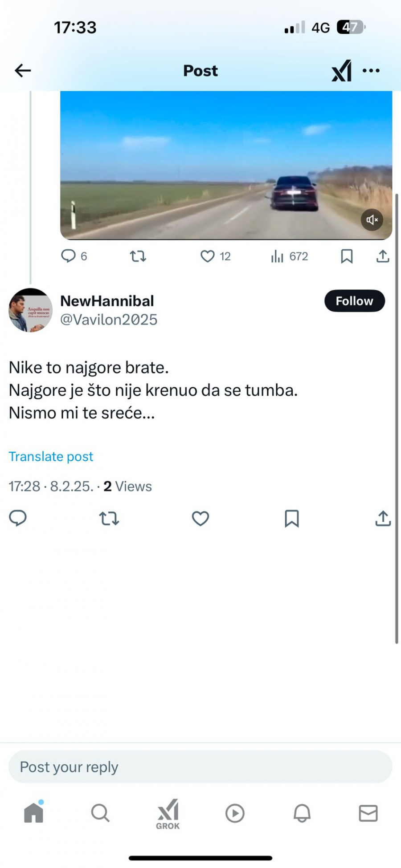Image resolution: width=401 pixels, height=868 pixels.
Task: Switch to the Home tab
Action: 33,813
